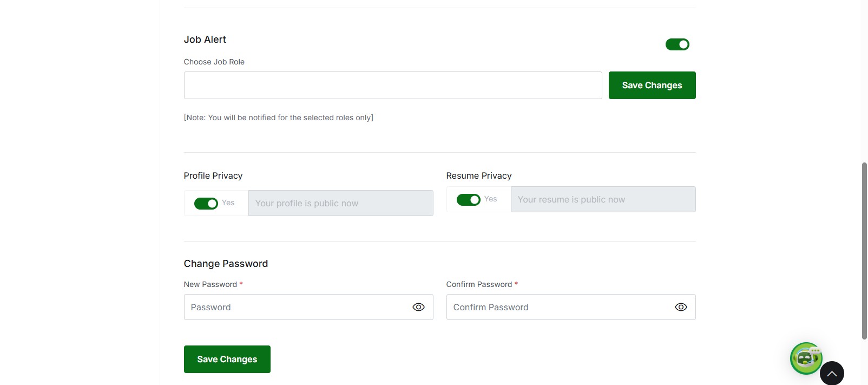Click the 'New Password' field label
This screenshot has width=868, height=385.
210,284
